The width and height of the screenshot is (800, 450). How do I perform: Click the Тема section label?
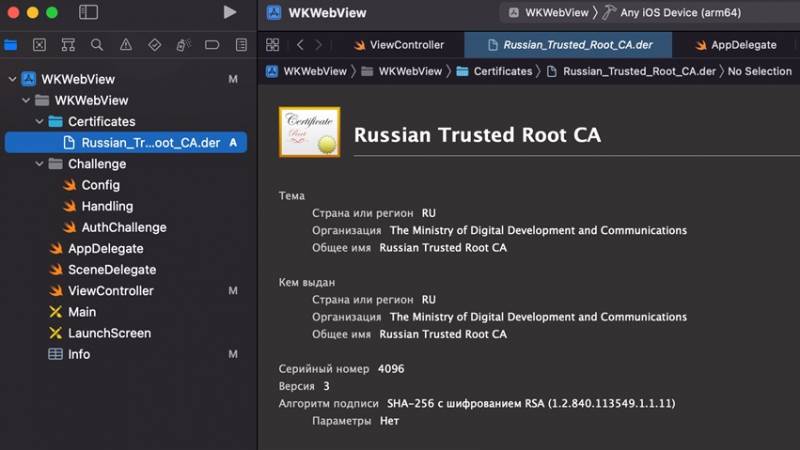[x=292, y=196]
